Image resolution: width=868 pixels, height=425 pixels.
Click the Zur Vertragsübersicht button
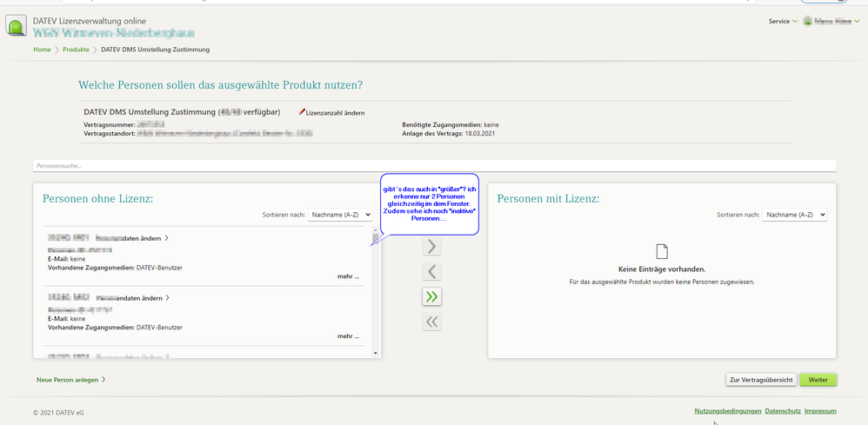761,380
